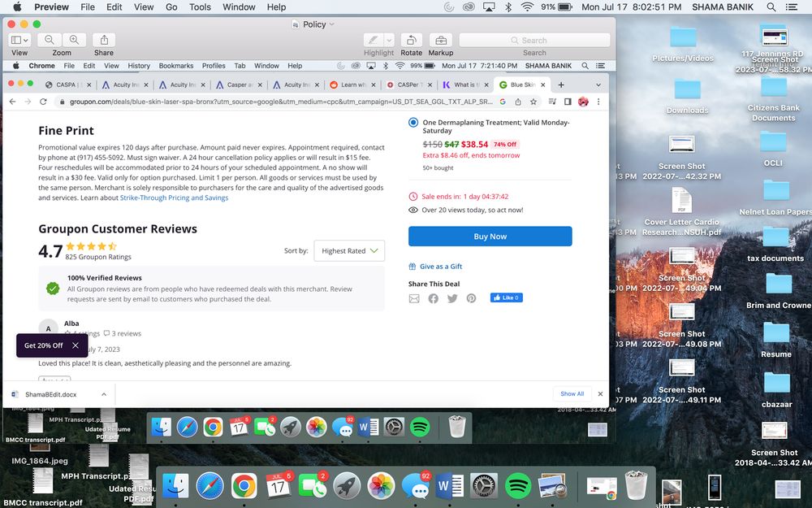Open the Highlight color dropdown arrow in Preview

pos(390,40)
